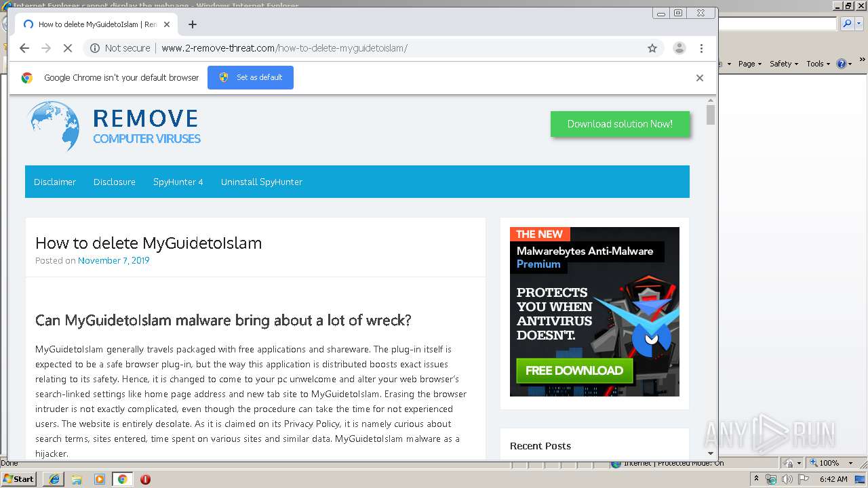
Task: Show hidden tray icons arrow
Action: pos(756,479)
